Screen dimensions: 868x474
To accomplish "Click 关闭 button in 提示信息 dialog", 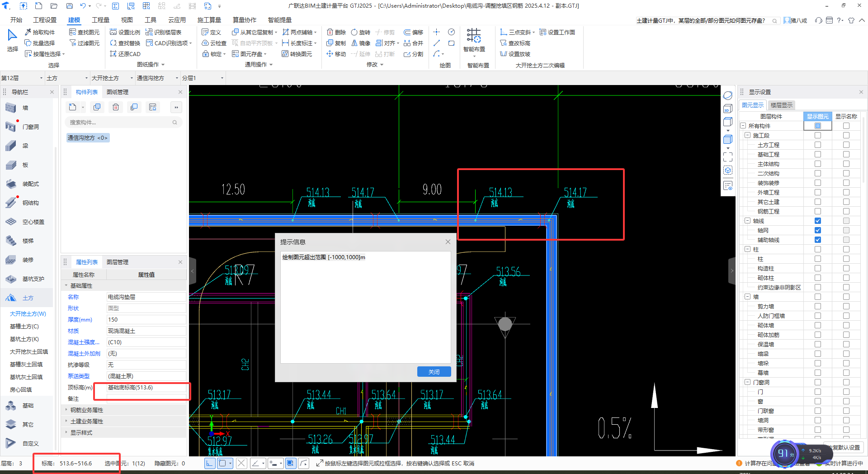I will click(x=434, y=372).
